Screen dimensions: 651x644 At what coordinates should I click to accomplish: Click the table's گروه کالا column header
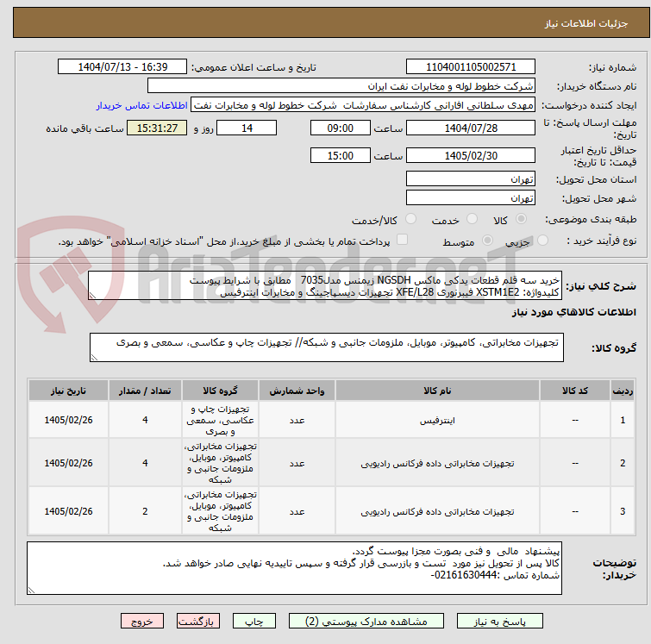coord(220,391)
